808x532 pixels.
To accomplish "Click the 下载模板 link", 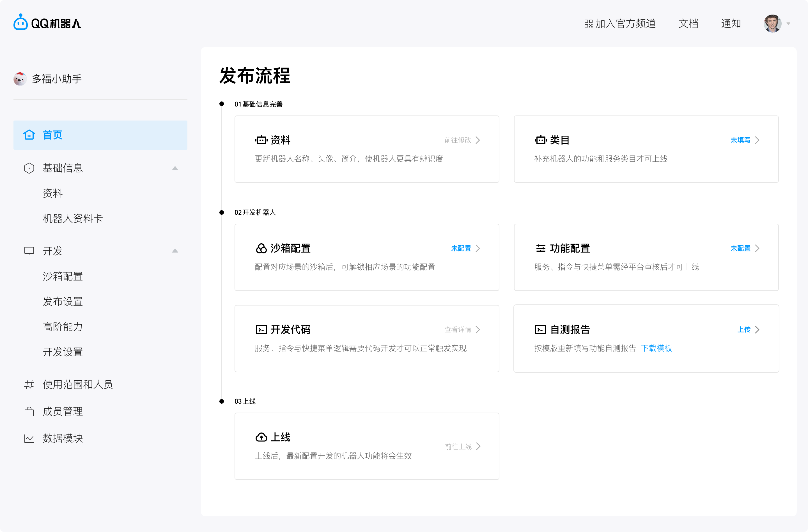I will (657, 348).
